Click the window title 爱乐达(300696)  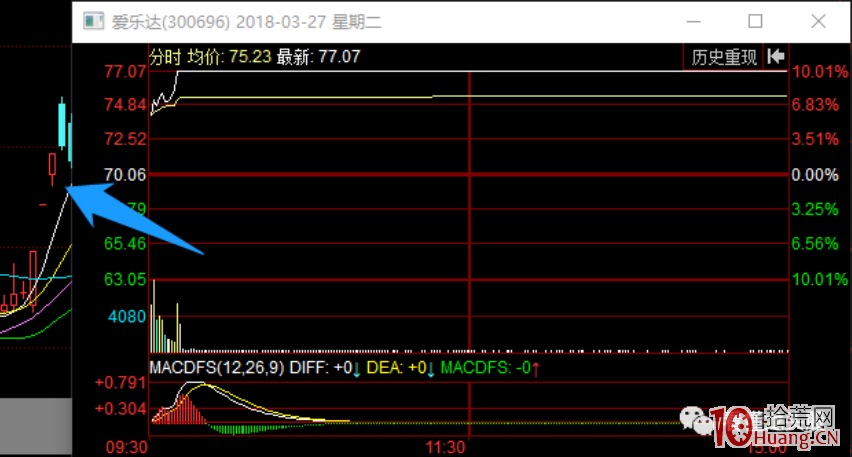click(171, 22)
